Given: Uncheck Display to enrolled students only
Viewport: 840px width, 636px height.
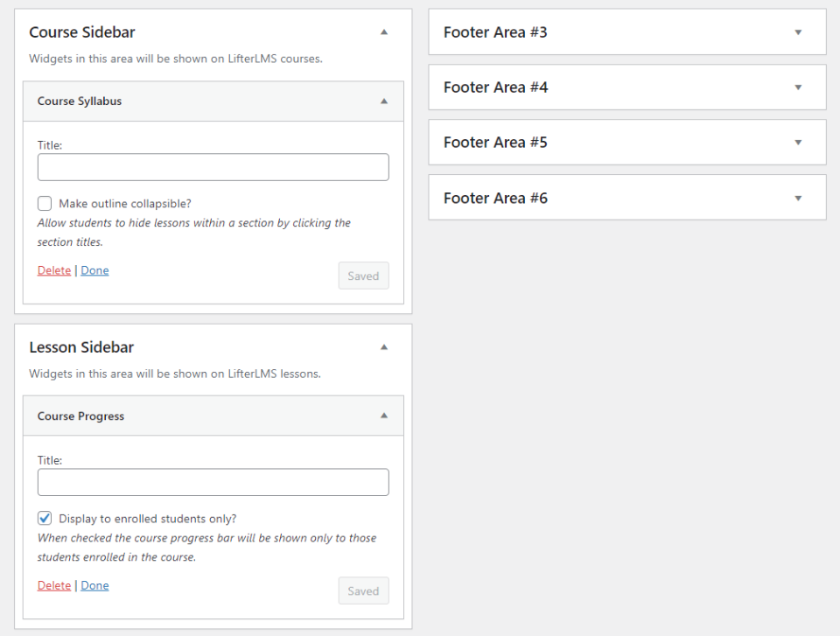Looking at the screenshot, I should click(45, 519).
